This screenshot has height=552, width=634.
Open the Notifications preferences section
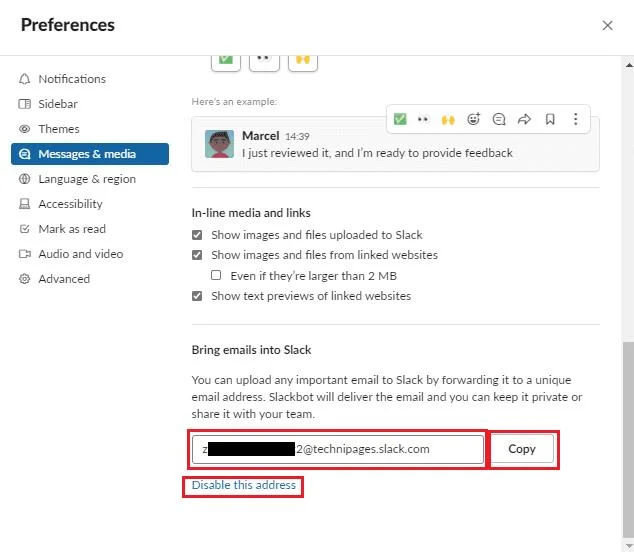tap(90, 79)
